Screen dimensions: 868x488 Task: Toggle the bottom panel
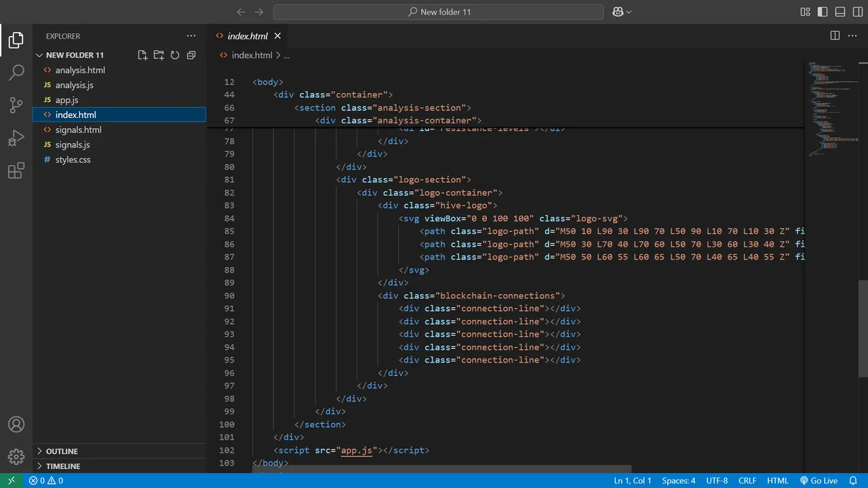[x=840, y=12]
